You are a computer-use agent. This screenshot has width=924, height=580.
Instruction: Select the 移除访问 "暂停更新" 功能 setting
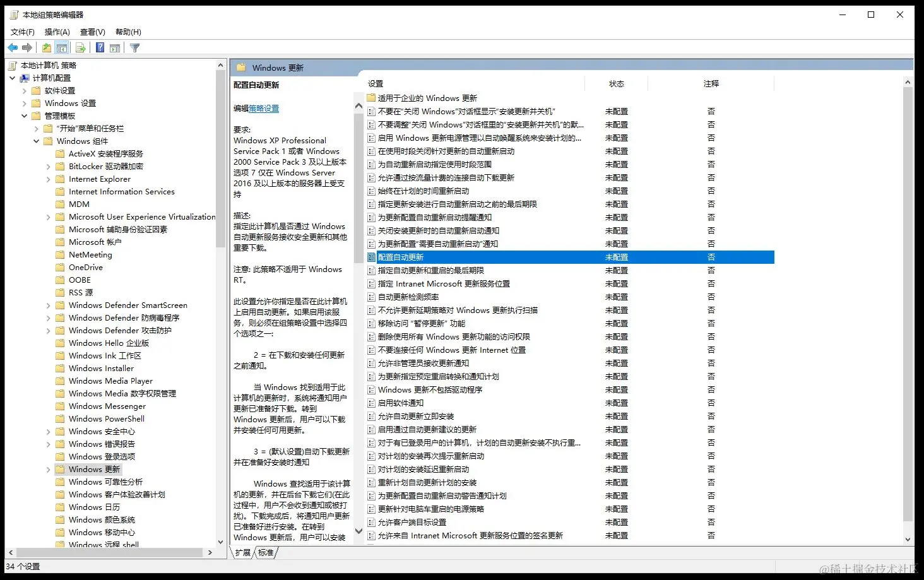[422, 323]
